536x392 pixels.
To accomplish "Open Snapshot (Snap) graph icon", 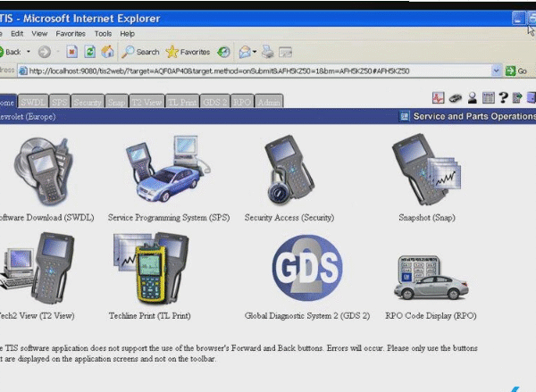I will tap(426, 169).
